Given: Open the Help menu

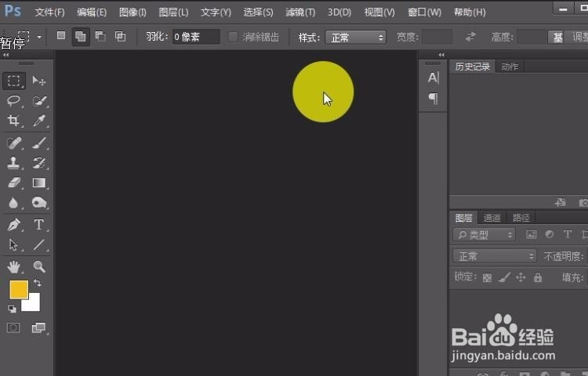Looking at the screenshot, I should pyautogui.click(x=470, y=13).
